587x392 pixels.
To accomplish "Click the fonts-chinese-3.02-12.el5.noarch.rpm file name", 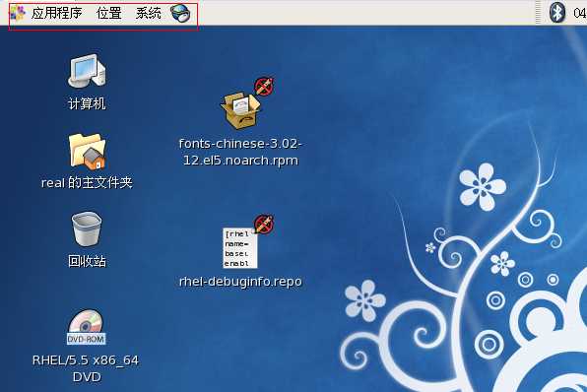I will tap(240, 152).
